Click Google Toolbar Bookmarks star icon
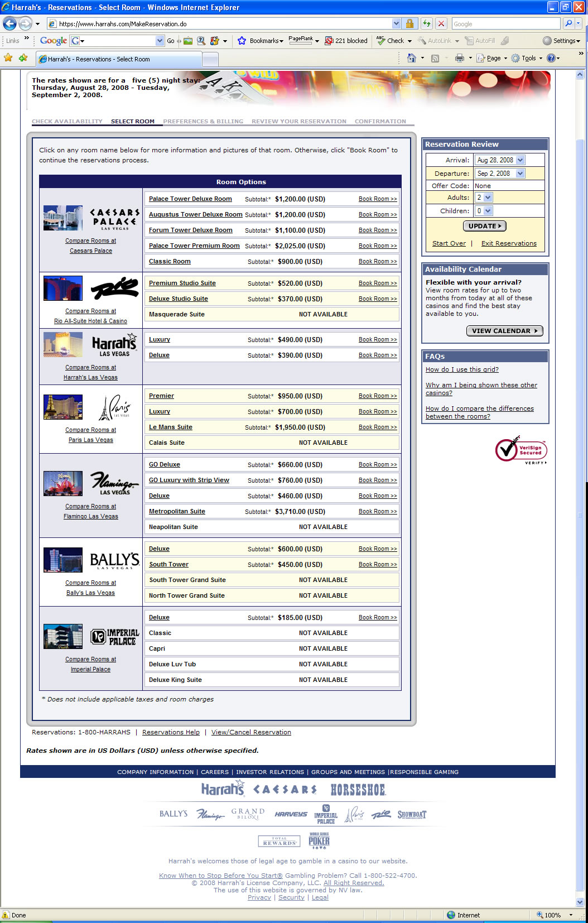Viewport: 588px width, 923px height. (242, 41)
